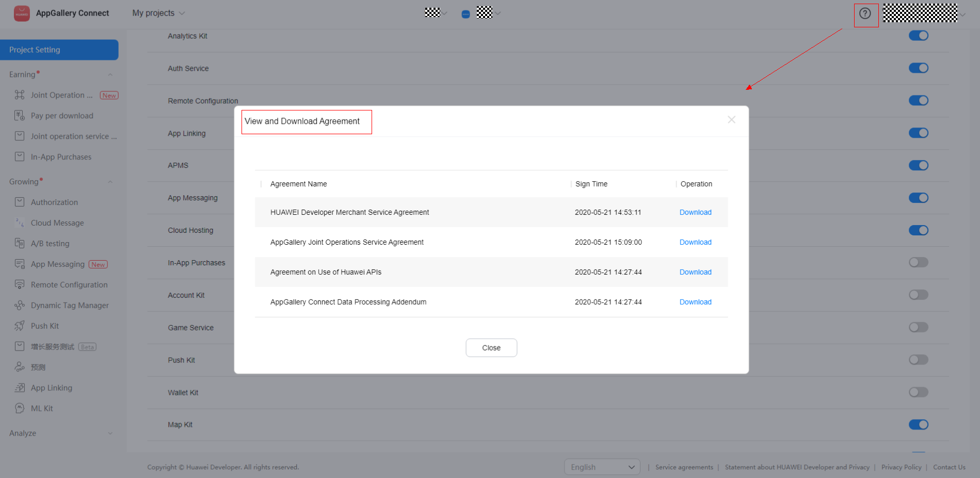980x478 pixels.
Task: Download HUAWEI Developer Merchant Service Agreement
Action: pos(696,212)
